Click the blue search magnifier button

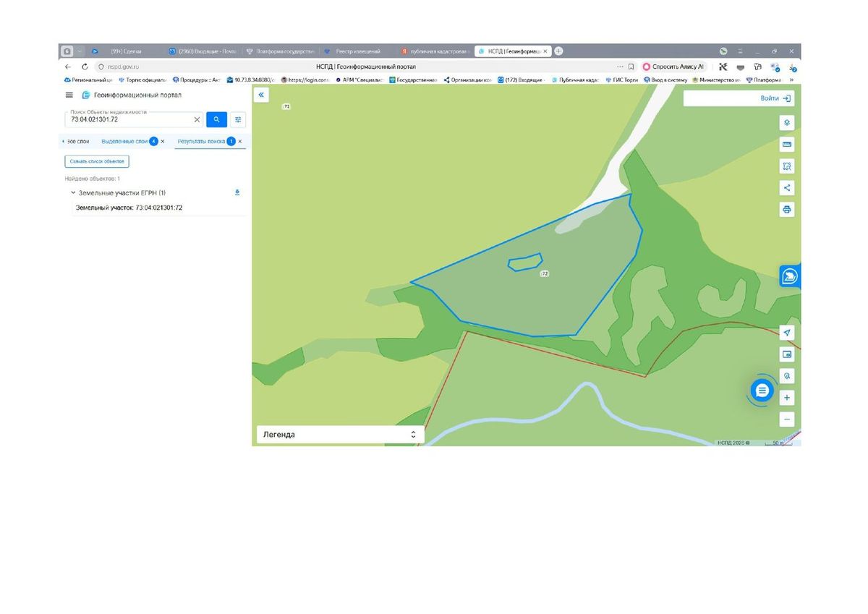click(216, 120)
